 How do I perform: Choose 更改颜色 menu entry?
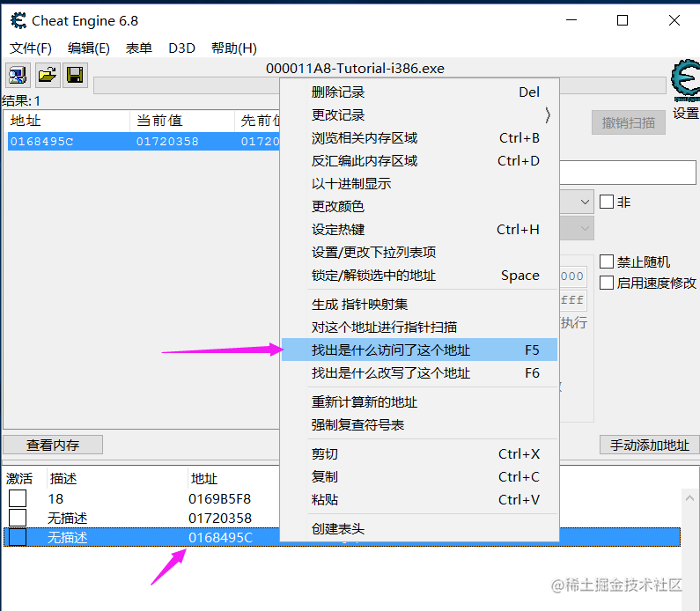point(420,206)
